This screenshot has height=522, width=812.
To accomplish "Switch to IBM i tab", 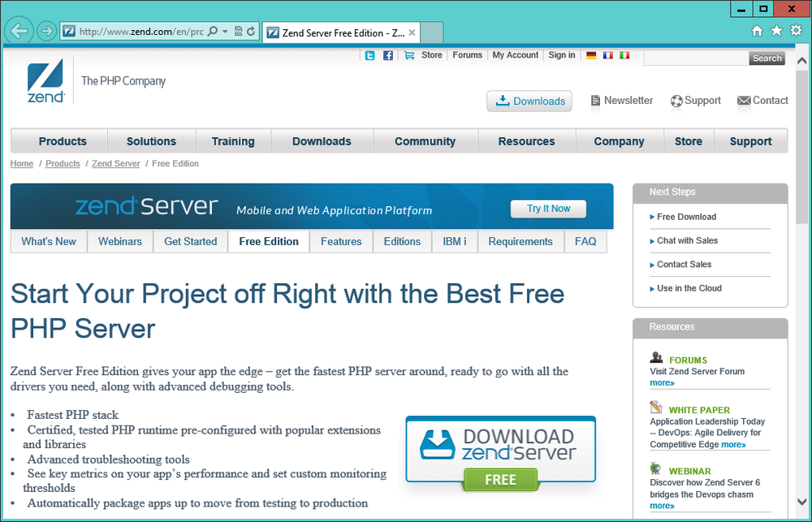I will [455, 241].
